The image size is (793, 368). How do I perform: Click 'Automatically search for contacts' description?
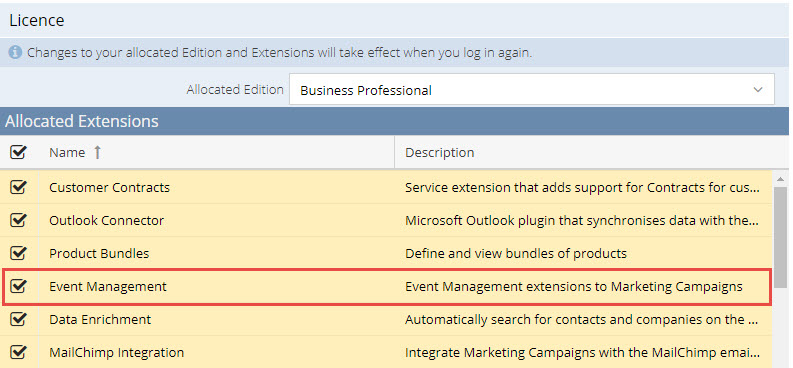pyautogui.click(x=582, y=319)
